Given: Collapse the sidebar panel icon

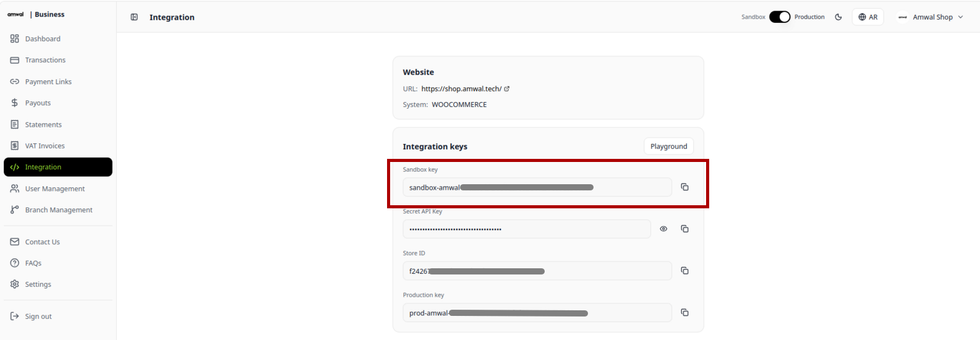Looking at the screenshot, I should click(134, 17).
